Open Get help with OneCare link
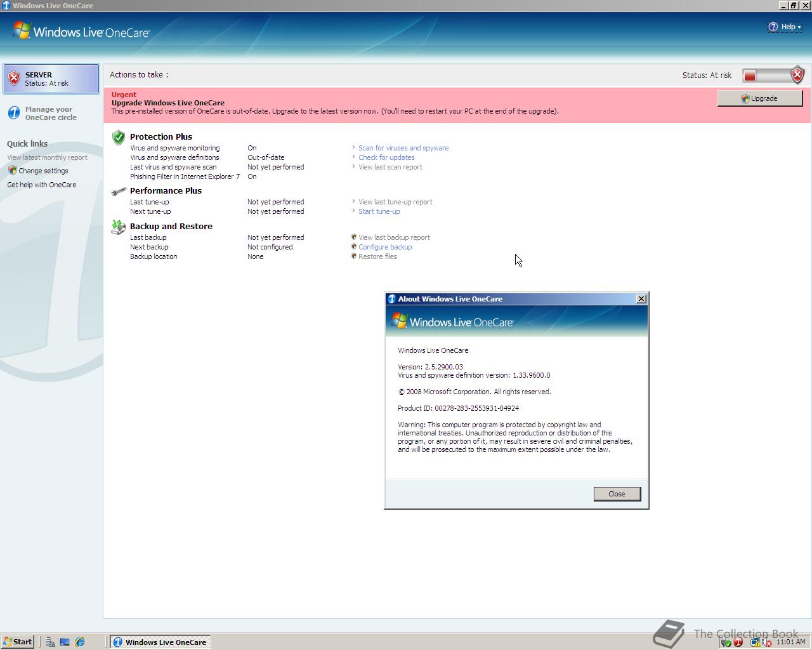This screenshot has height=650, width=812. (41, 185)
